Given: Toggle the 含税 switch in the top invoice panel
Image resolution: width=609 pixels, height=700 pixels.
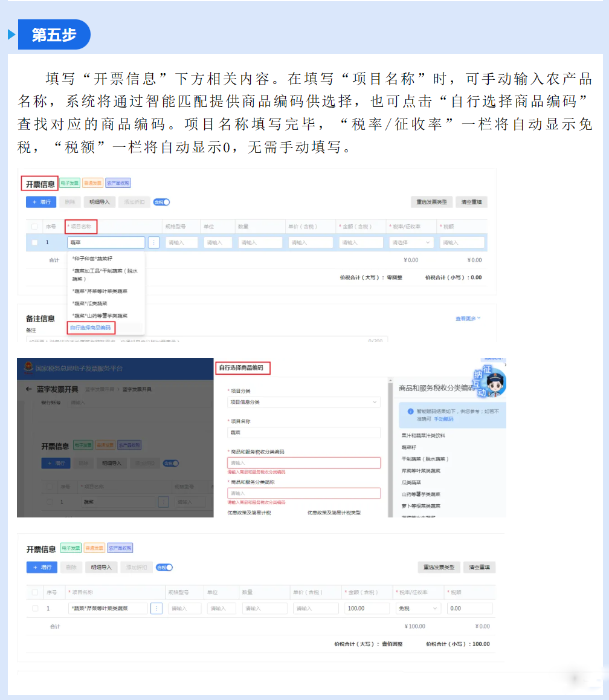Looking at the screenshot, I should point(161,202).
